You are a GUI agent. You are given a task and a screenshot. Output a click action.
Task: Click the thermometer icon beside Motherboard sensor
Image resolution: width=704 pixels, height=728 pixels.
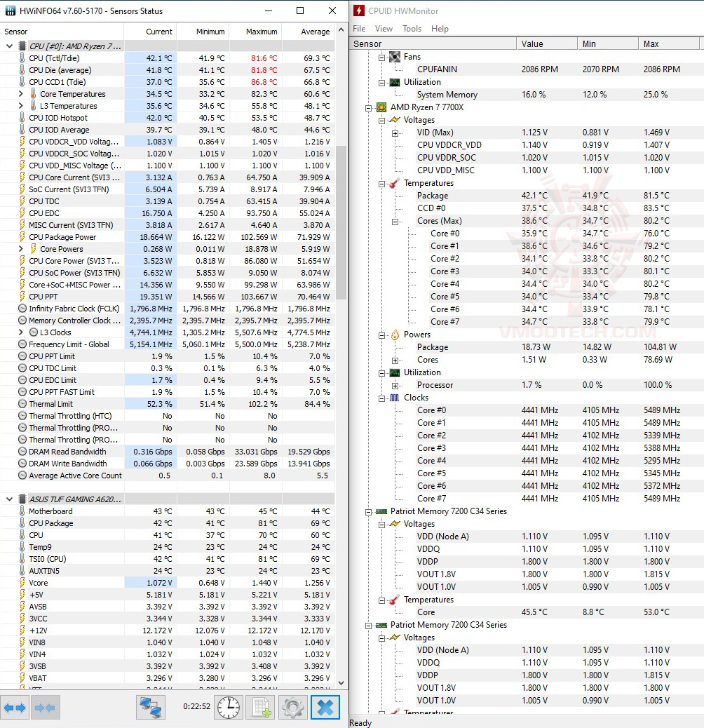point(22,511)
